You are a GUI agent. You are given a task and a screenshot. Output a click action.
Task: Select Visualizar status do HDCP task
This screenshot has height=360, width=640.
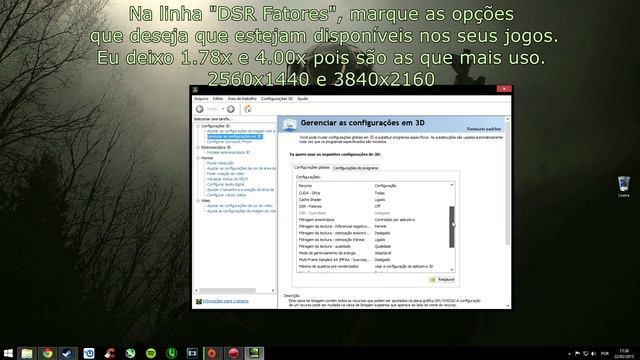coord(227,179)
